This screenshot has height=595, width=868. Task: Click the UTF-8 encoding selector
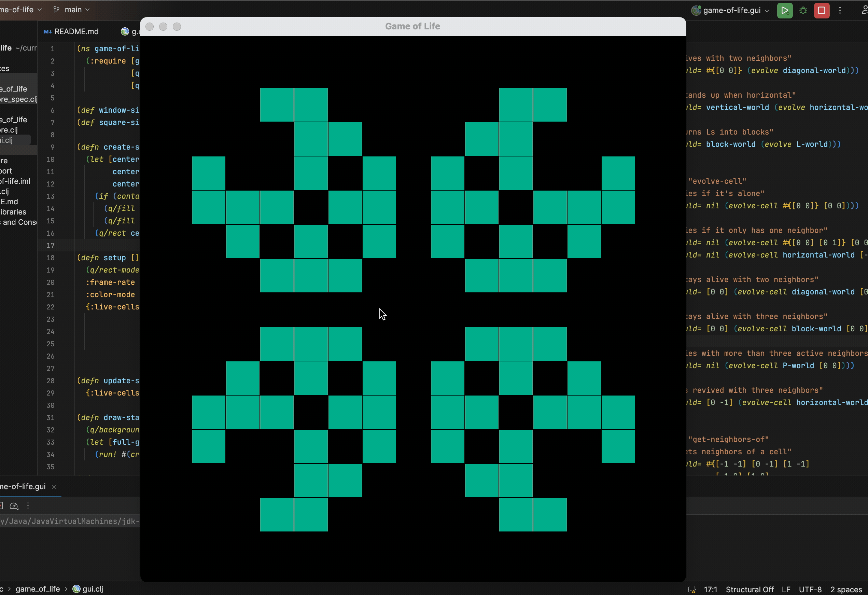pos(810,590)
